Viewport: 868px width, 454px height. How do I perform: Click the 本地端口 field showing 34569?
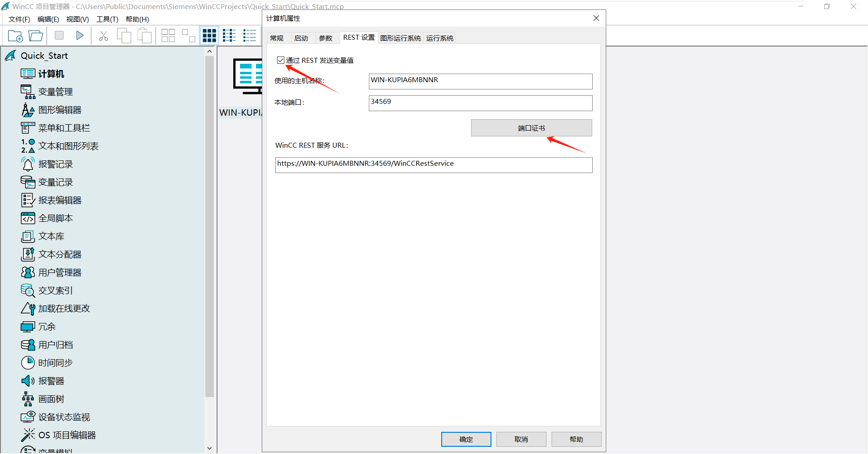(x=481, y=103)
